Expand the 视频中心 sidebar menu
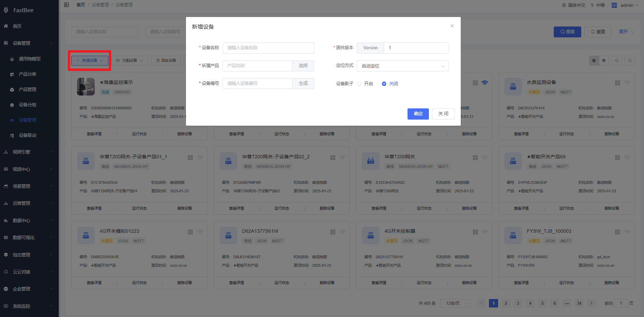644x317 pixels. [x=29, y=169]
